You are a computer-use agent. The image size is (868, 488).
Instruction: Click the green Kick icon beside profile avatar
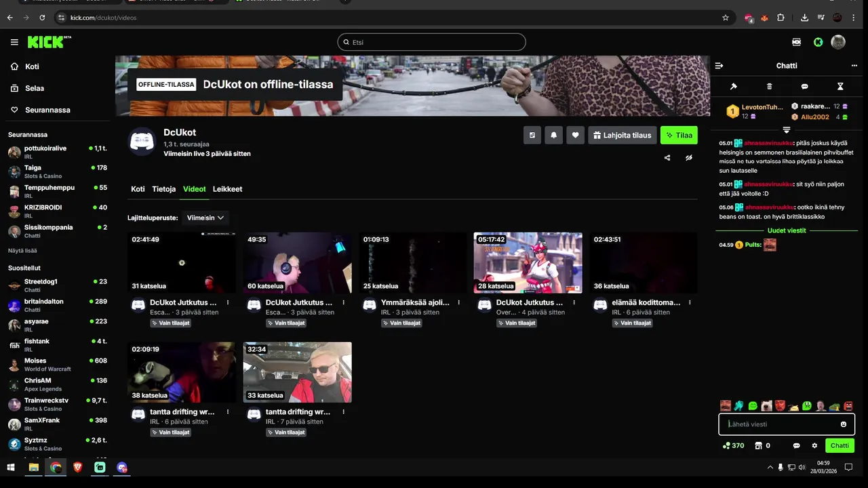pyautogui.click(x=818, y=42)
